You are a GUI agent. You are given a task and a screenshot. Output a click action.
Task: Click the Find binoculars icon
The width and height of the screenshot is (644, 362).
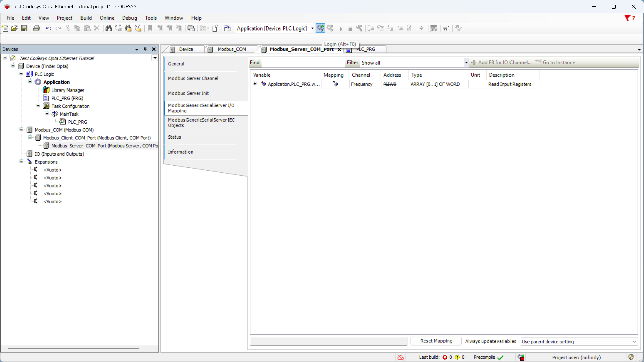(108, 28)
